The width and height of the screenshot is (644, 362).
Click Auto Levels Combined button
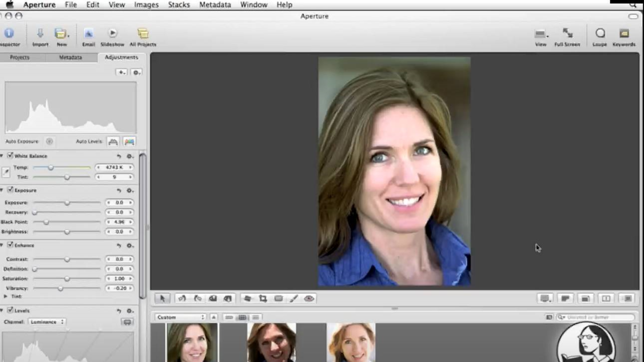pyautogui.click(x=113, y=142)
